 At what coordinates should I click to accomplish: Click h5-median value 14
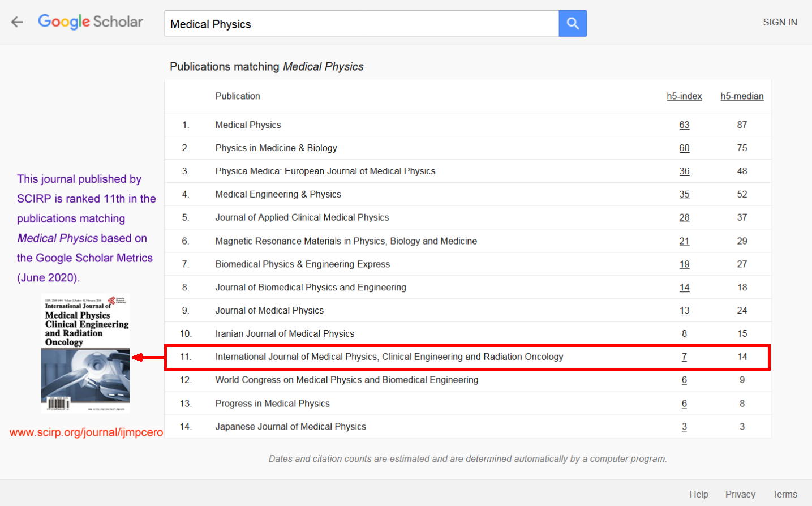[x=742, y=357]
